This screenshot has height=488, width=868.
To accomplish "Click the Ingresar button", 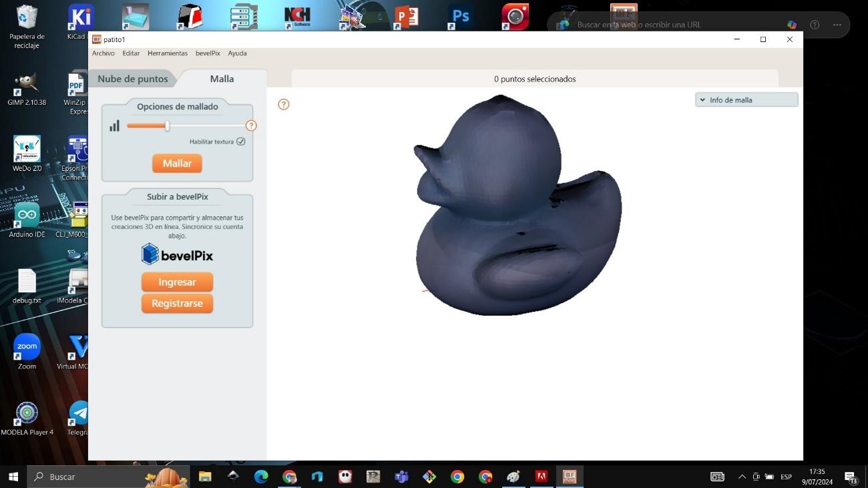I will (177, 282).
